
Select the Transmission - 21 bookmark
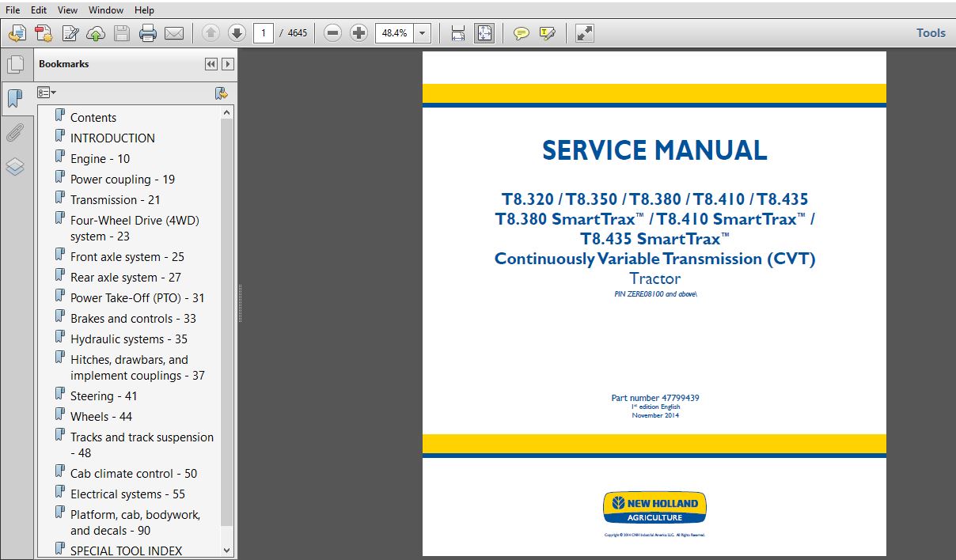point(115,199)
